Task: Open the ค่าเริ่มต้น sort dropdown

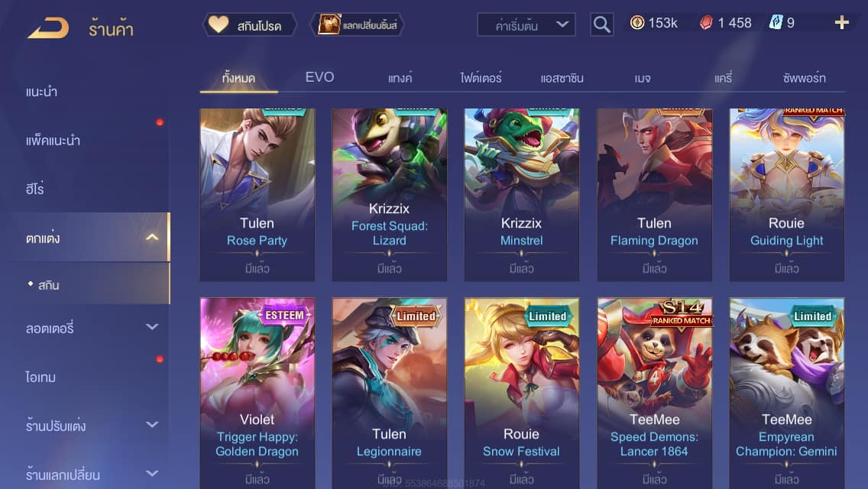Action: 526,24
